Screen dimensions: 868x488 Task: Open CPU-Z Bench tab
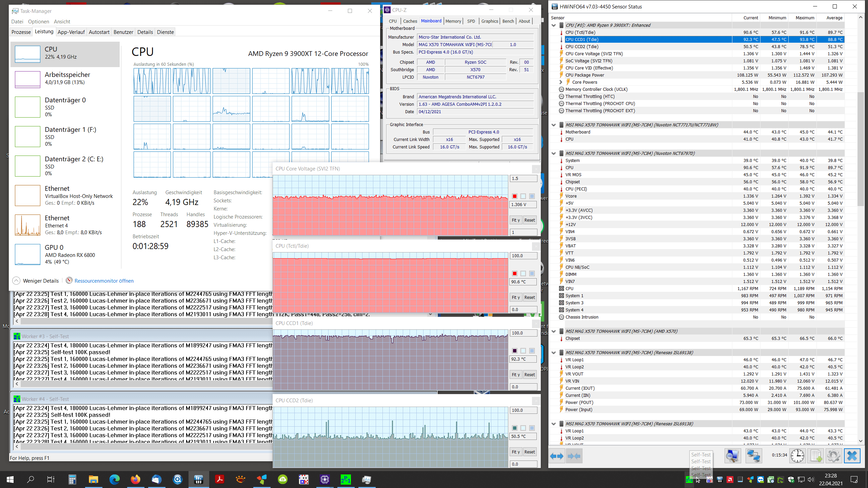[508, 21]
